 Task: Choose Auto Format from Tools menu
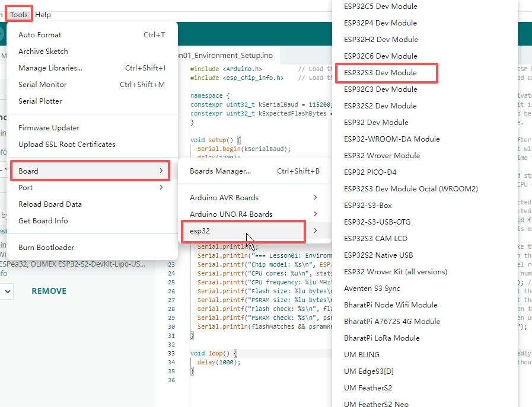pos(92,34)
